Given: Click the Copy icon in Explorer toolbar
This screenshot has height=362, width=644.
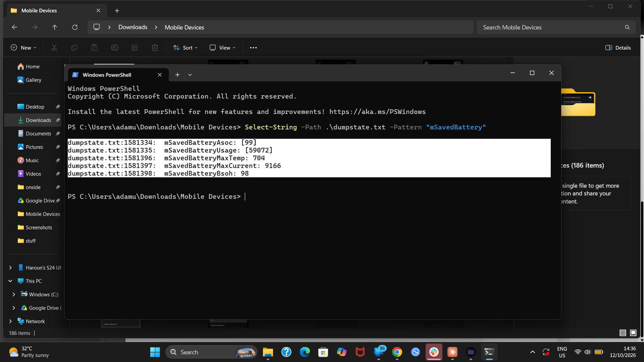Looking at the screenshot, I should click(x=74, y=48).
